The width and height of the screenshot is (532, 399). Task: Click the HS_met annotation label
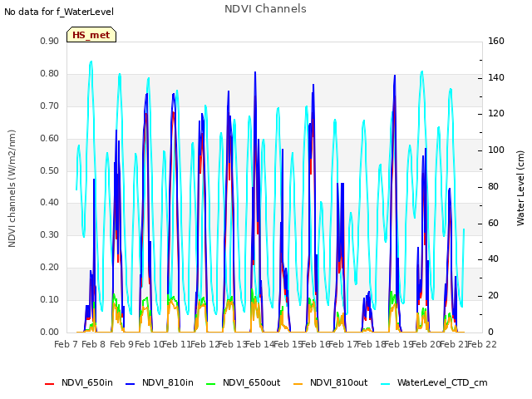[91, 35]
